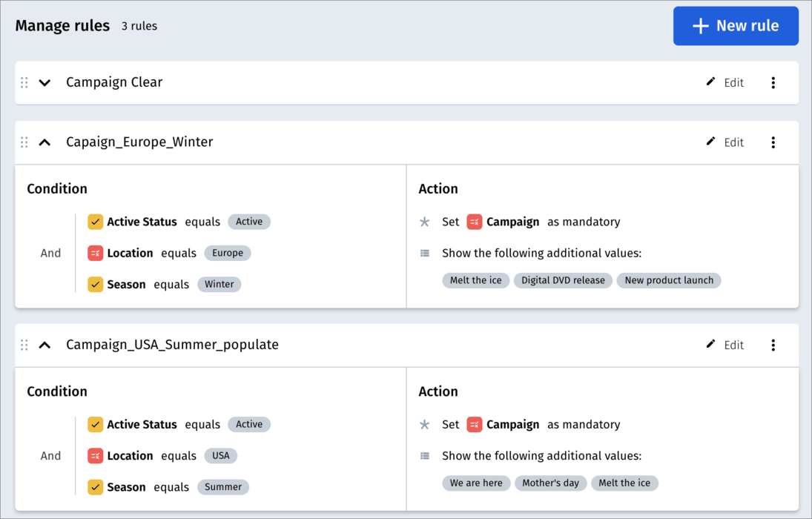Click the list icon beside additional values in USA rule

click(x=425, y=455)
